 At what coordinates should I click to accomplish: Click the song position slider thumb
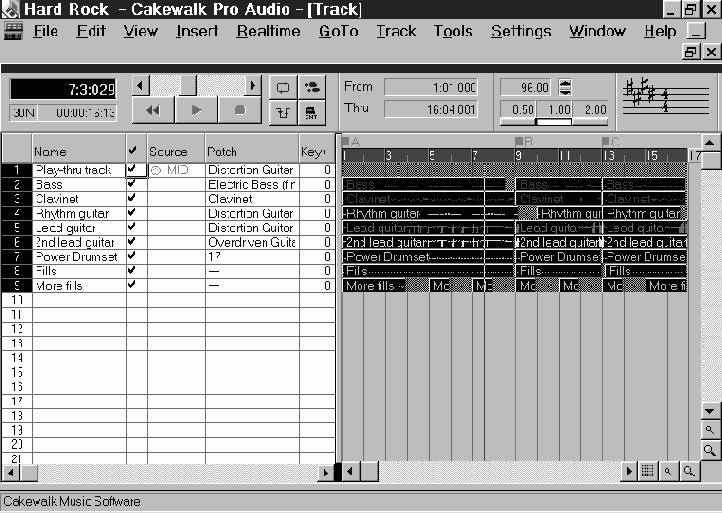(x=187, y=86)
